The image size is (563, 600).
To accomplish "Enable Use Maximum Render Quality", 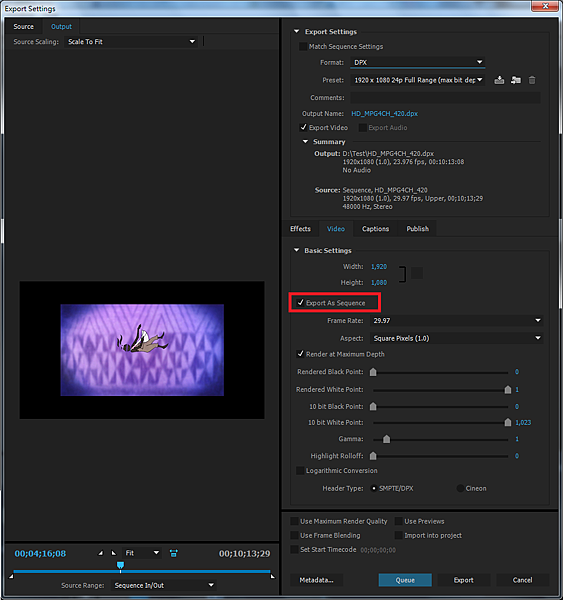I will tap(294, 521).
